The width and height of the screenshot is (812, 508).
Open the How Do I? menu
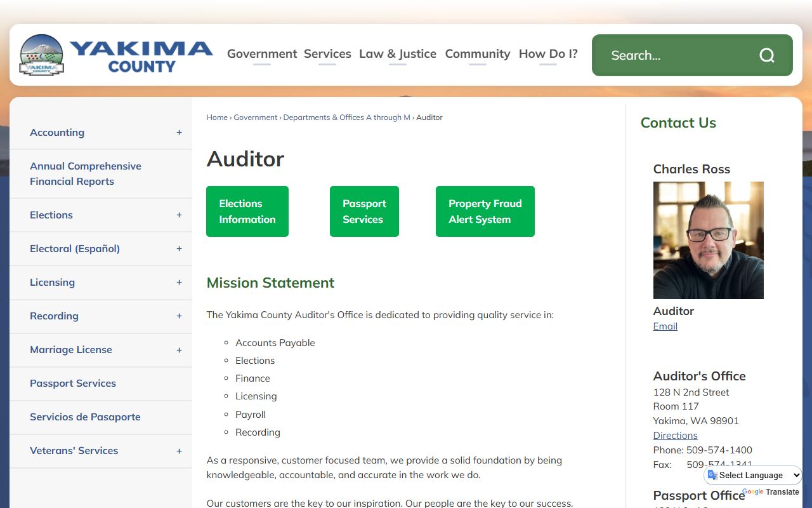(548, 54)
